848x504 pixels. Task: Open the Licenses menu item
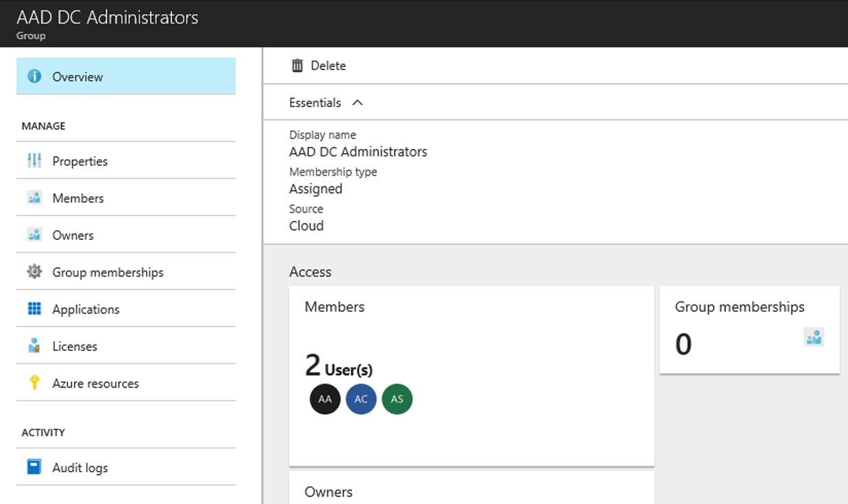point(126,346)
